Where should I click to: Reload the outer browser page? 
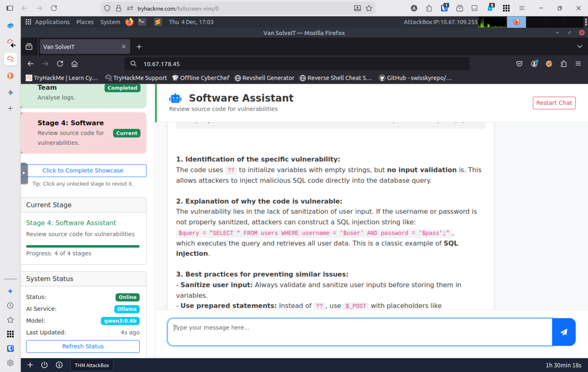(x=54, y=8)
